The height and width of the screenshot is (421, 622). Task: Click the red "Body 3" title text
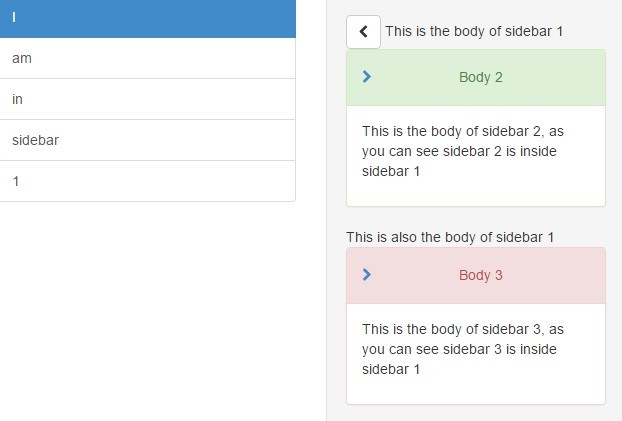480,275
